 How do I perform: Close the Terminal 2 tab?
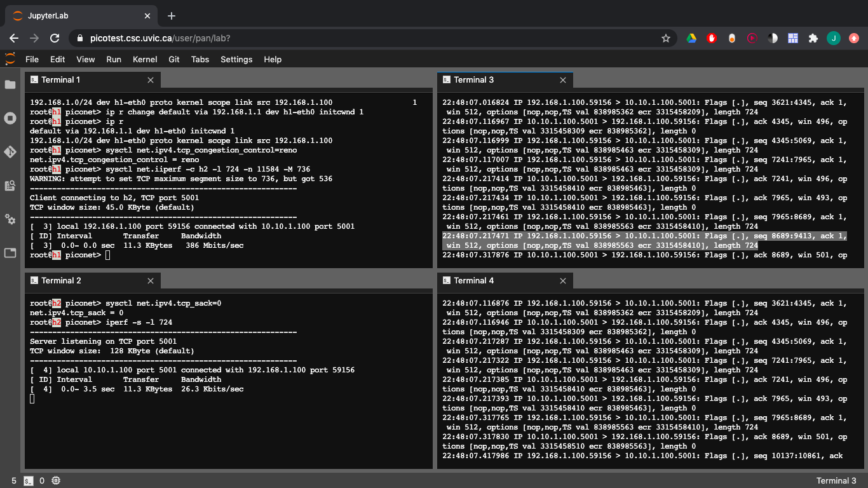click(151, 281)
